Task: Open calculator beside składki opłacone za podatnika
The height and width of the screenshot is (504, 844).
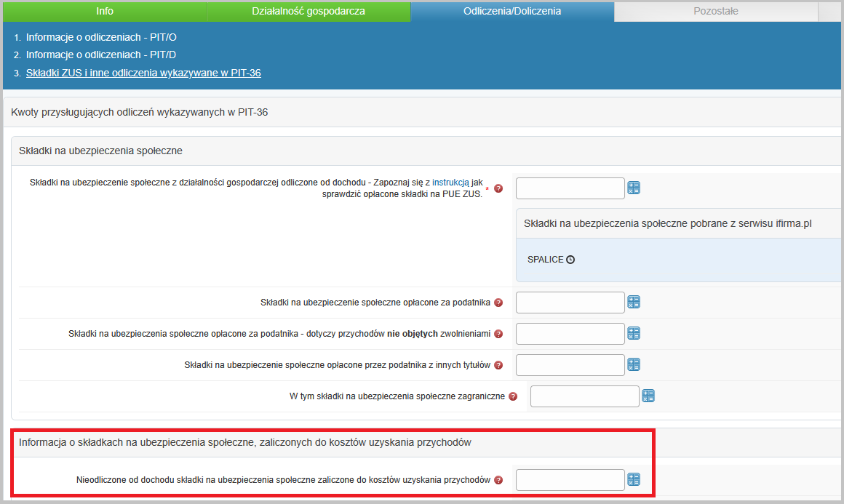Action: 633,303
